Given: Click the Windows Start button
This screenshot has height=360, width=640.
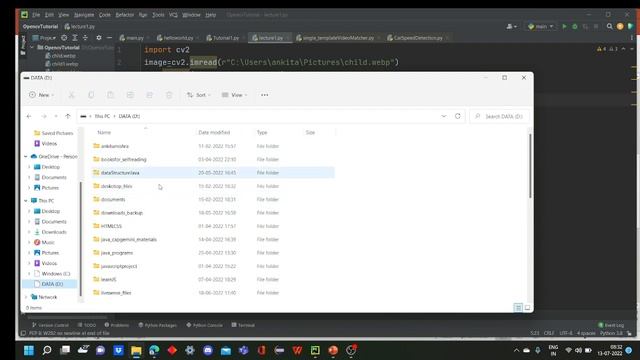Looking at the screenshot, I should coord(29,350).
